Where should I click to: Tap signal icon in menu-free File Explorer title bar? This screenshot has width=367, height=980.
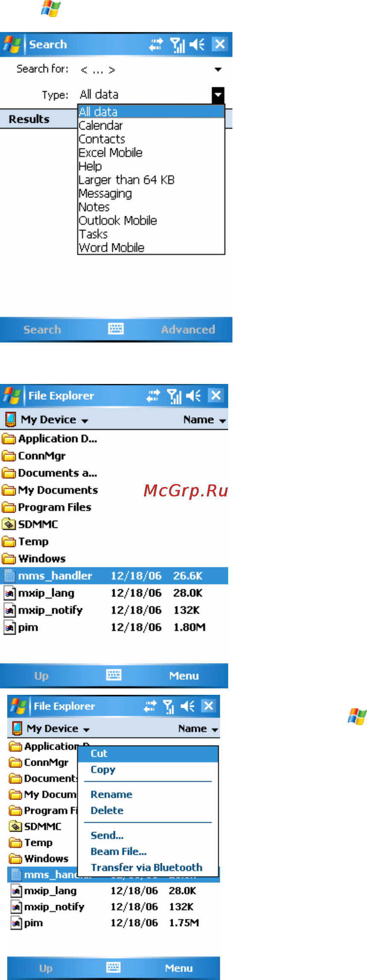click(174, 396)
